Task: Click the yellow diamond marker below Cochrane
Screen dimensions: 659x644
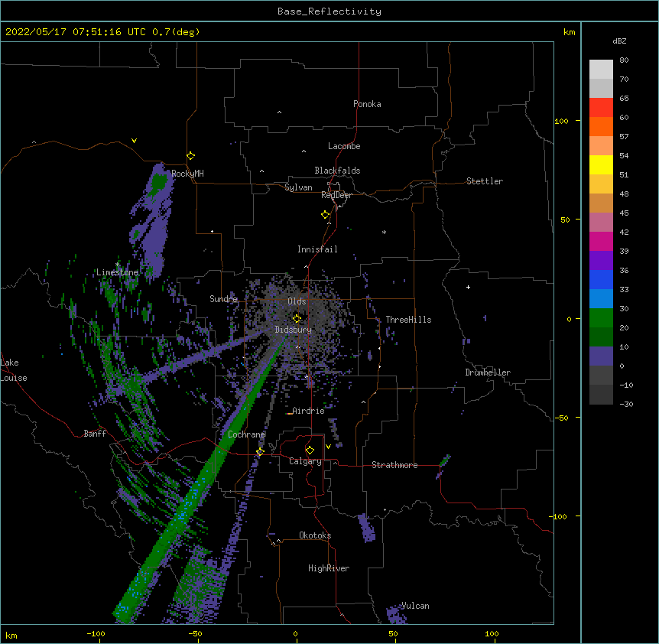Action: coord(260,452)
